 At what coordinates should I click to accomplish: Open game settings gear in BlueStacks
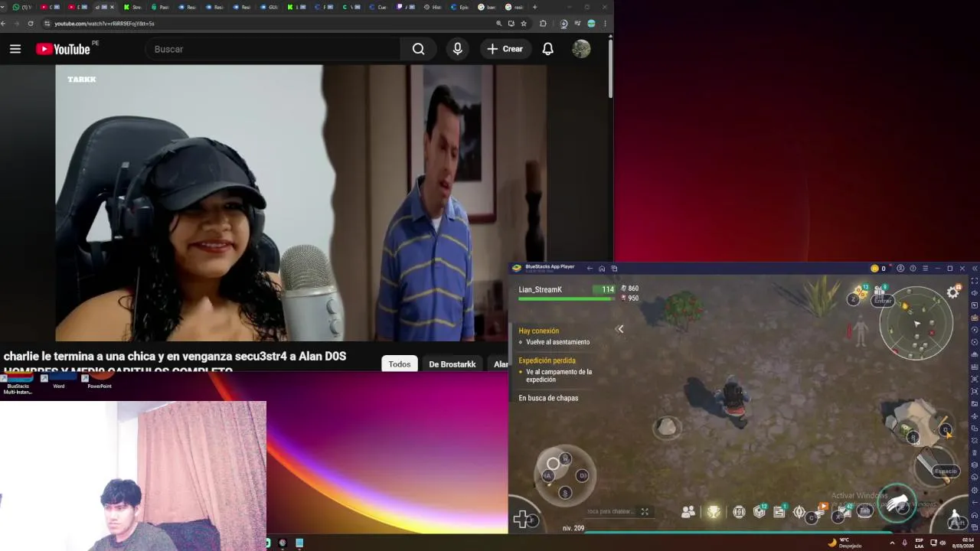(953, 292)
